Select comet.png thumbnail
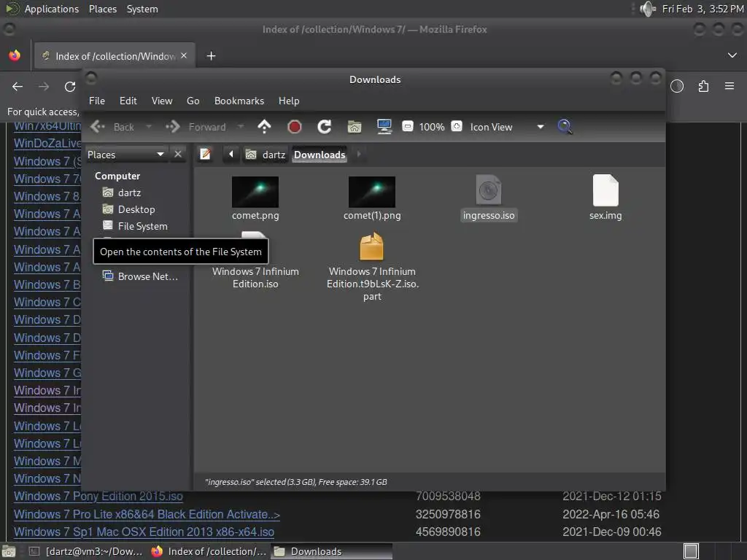 [x=255, y=192]
